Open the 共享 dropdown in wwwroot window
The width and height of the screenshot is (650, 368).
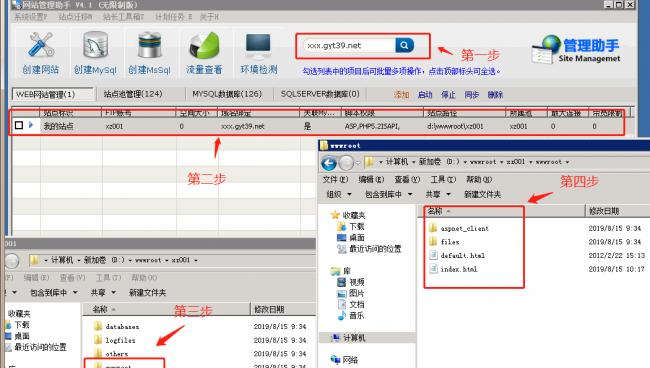(438, 194)
